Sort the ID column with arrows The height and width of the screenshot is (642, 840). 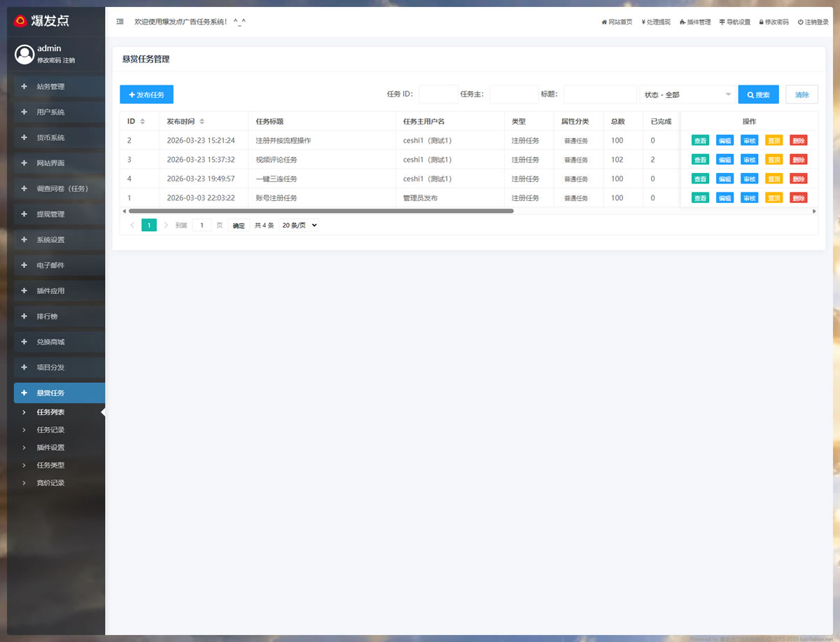(143, 121)
